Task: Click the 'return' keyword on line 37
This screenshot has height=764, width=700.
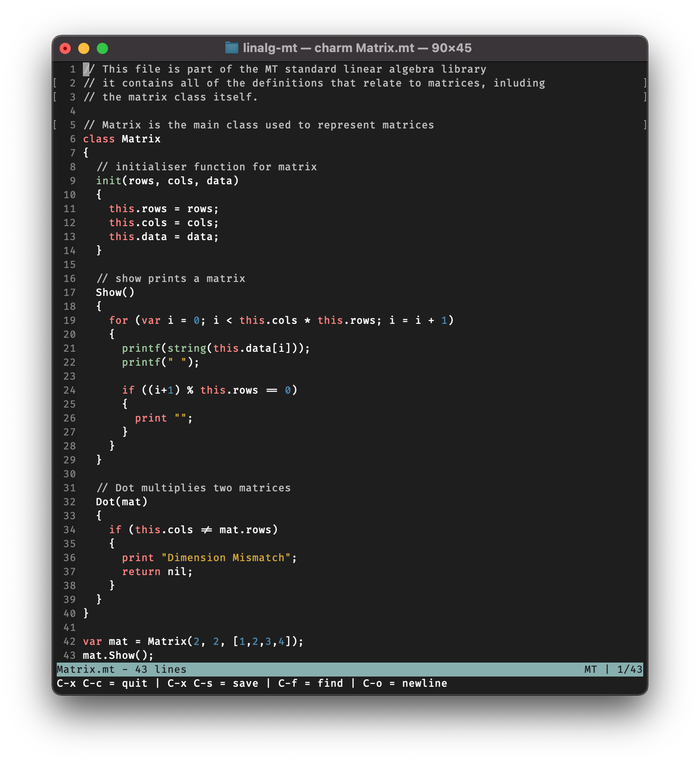Action: [x=141, y=572]
